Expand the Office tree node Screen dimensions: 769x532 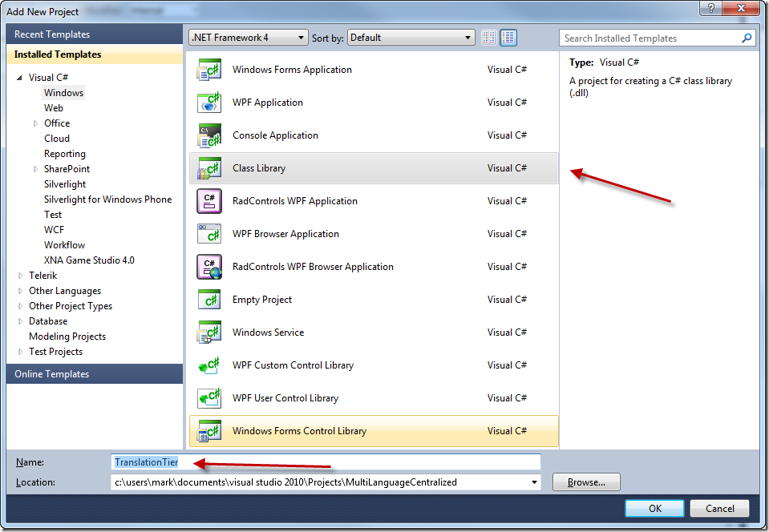[35, 123]
